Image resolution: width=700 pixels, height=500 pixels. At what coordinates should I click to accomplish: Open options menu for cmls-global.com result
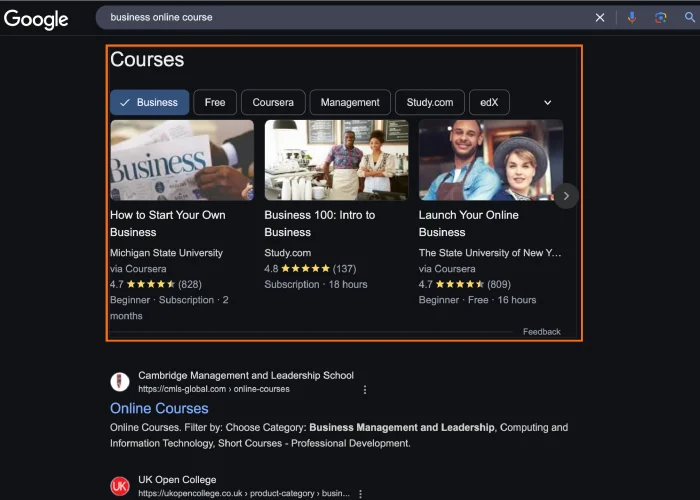point(365,390)
